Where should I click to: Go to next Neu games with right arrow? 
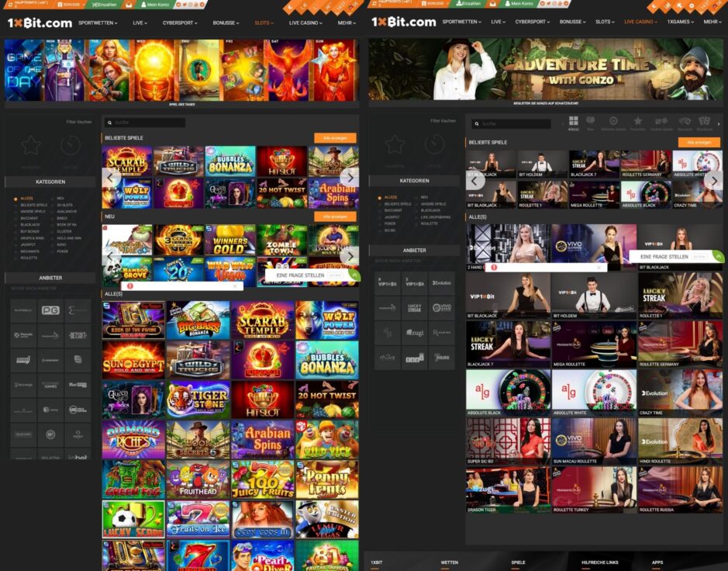[350, 256]
